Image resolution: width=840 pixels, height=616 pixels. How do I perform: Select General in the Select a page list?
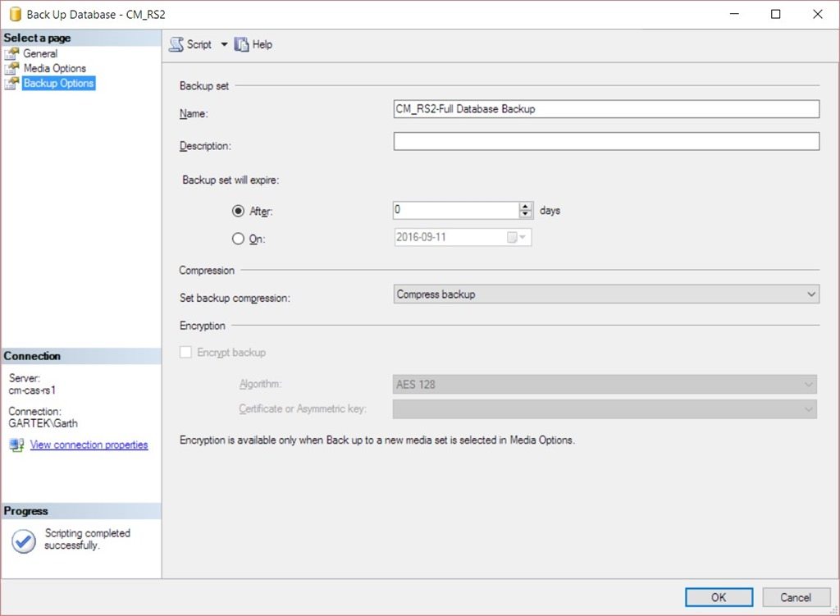tap(42, 53)
